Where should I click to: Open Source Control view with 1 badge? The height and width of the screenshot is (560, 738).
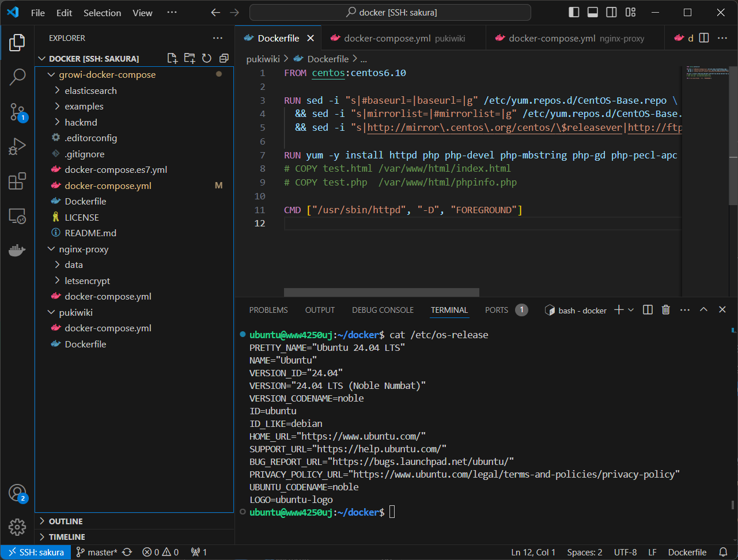(x=17, y=112)
